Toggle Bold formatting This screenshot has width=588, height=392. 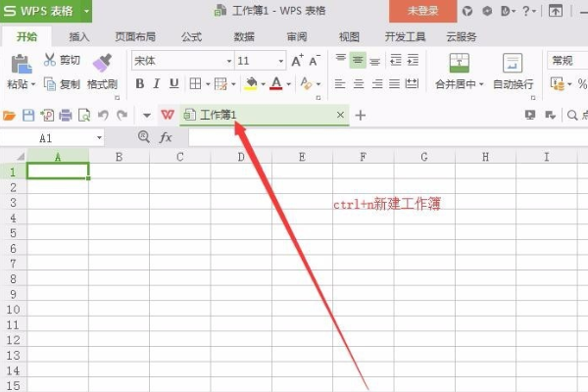click(x=140, y=83)
